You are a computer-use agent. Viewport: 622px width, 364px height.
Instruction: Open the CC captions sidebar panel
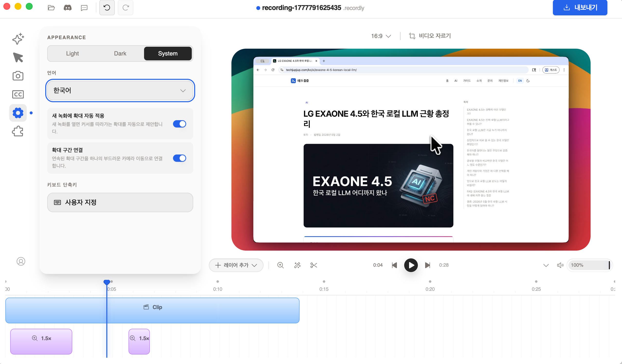(x=18, y=94)
